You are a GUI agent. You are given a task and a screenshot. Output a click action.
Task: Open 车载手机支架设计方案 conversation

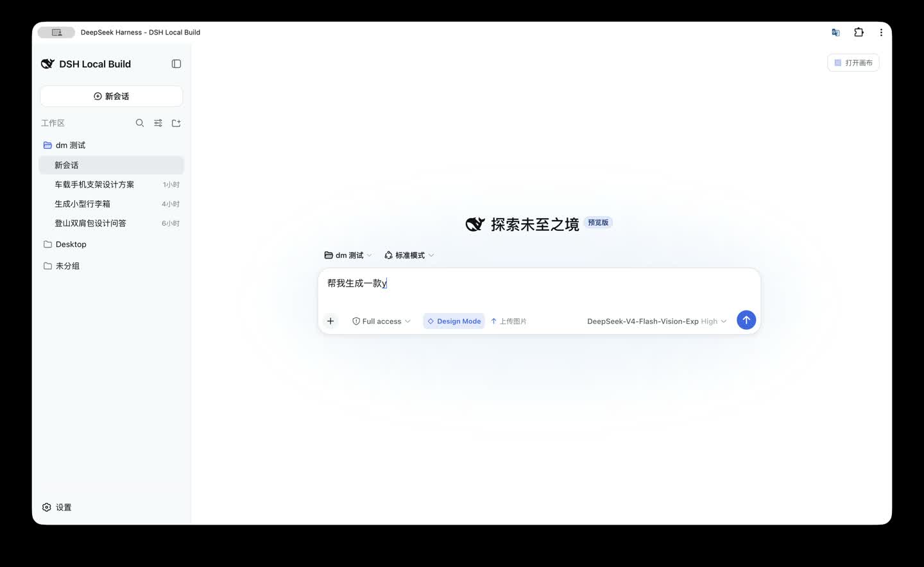click(111, 185)
